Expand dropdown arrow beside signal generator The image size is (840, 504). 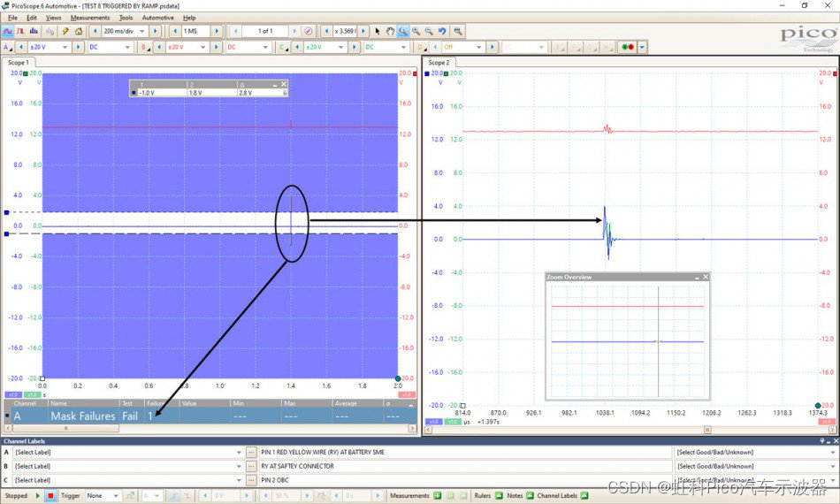coord(642,47)
